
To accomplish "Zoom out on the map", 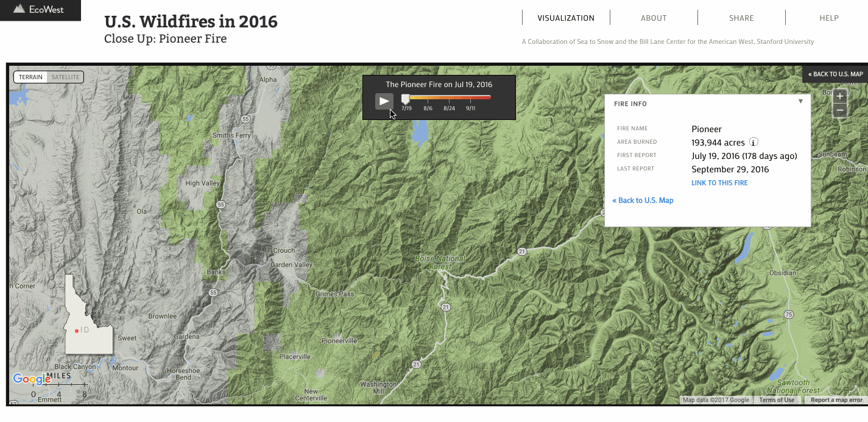I will pos(840,110).
